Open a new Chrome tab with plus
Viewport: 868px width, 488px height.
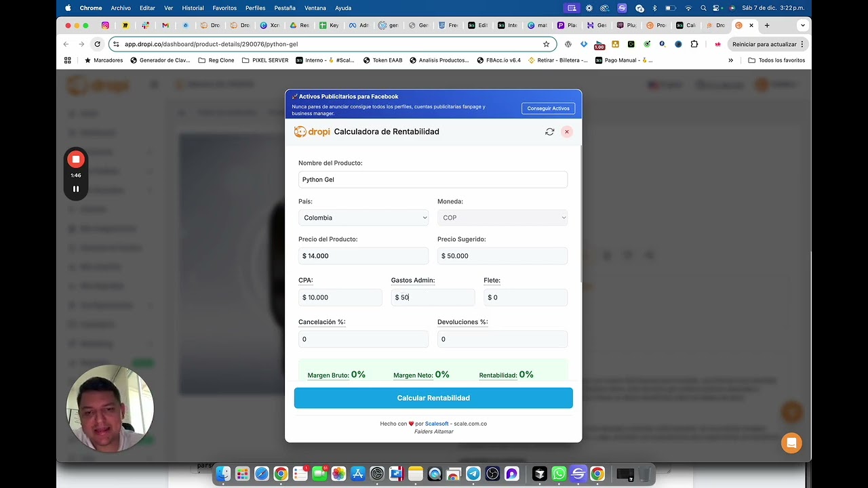coord(767,25)
